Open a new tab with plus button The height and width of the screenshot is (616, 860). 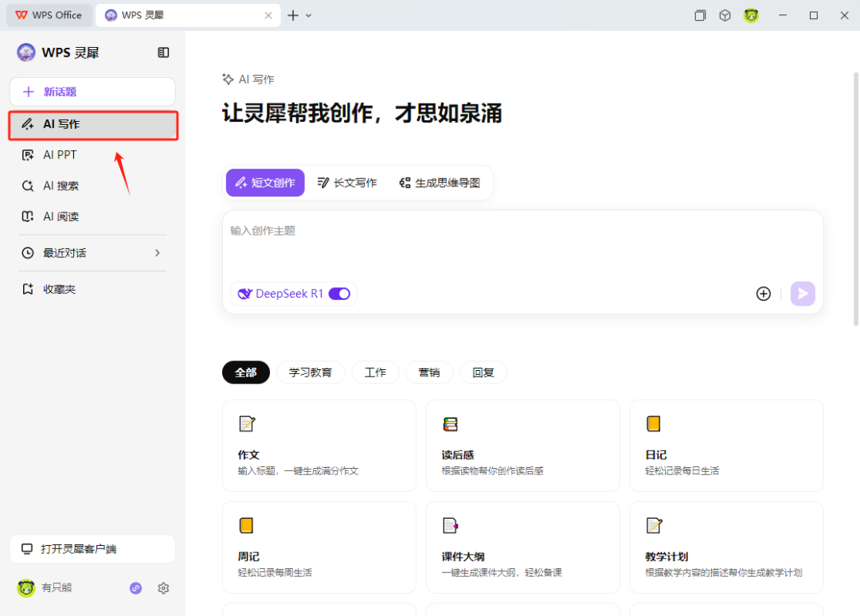pyautogui.click(x=293, y=15)
